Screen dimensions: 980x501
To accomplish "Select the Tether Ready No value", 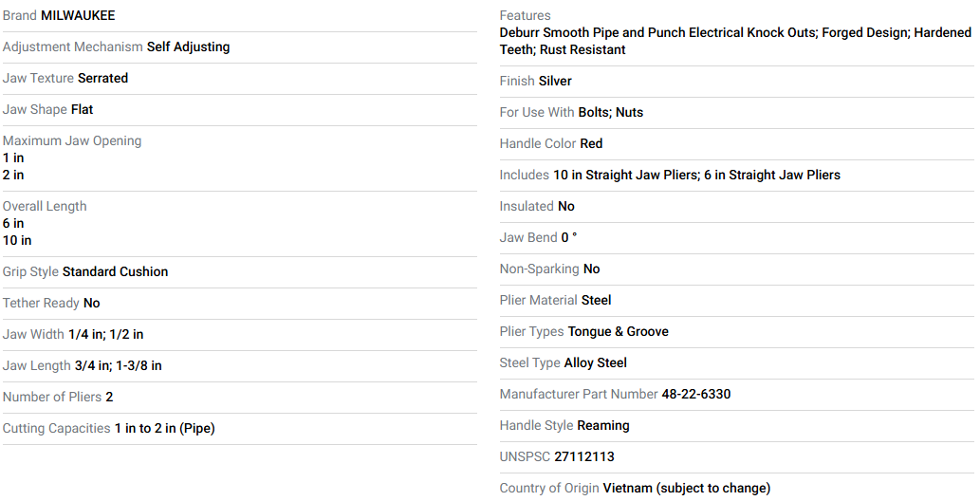I will coord(92,303).
